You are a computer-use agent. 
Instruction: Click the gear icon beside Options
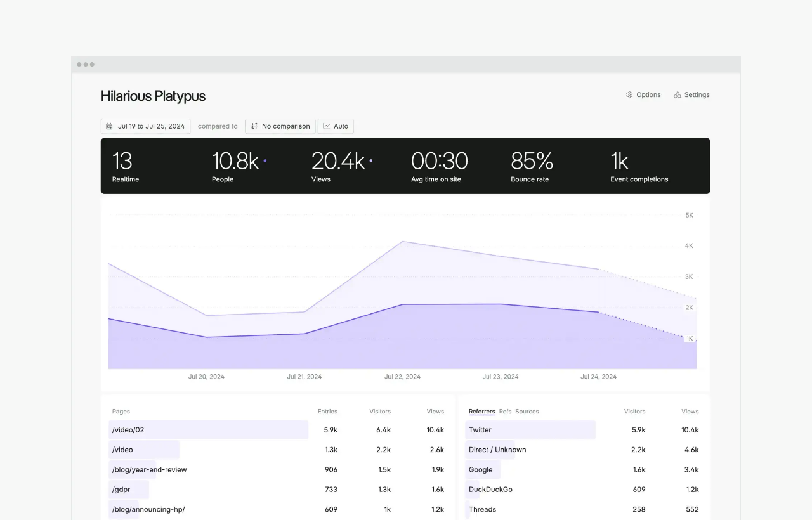point(629,94)
